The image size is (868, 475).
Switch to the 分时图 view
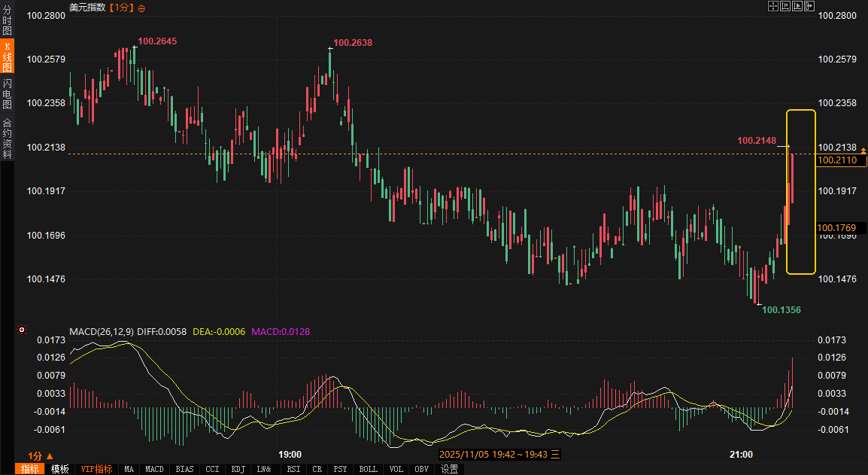(7, 20)
